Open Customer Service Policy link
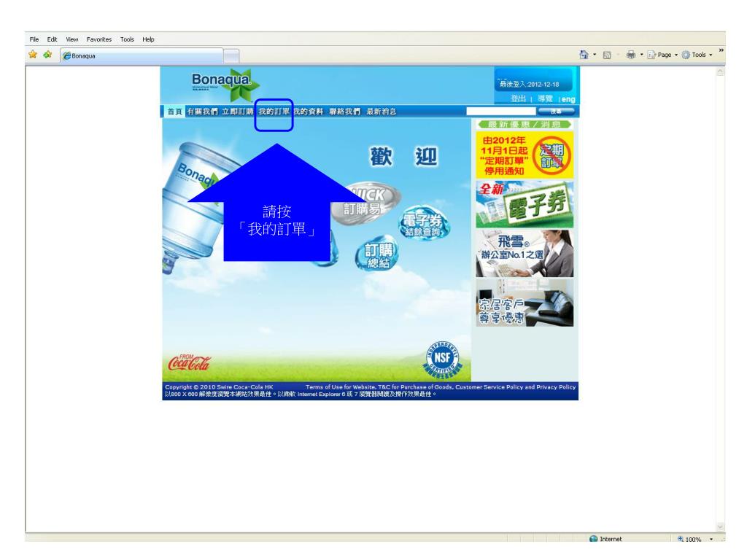Image resolution: width=747 pixels, height=560 pixels. [x=489, y=387]
